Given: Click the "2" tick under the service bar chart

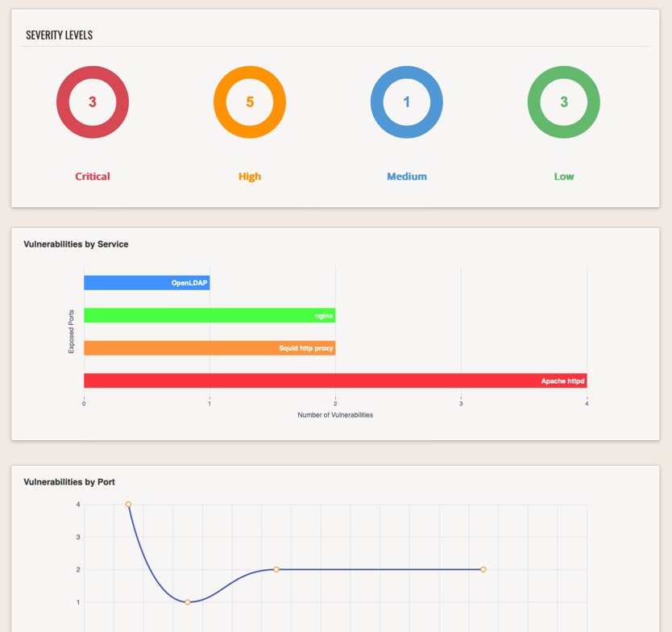Looking at the screenshot, I should point(335,404).
